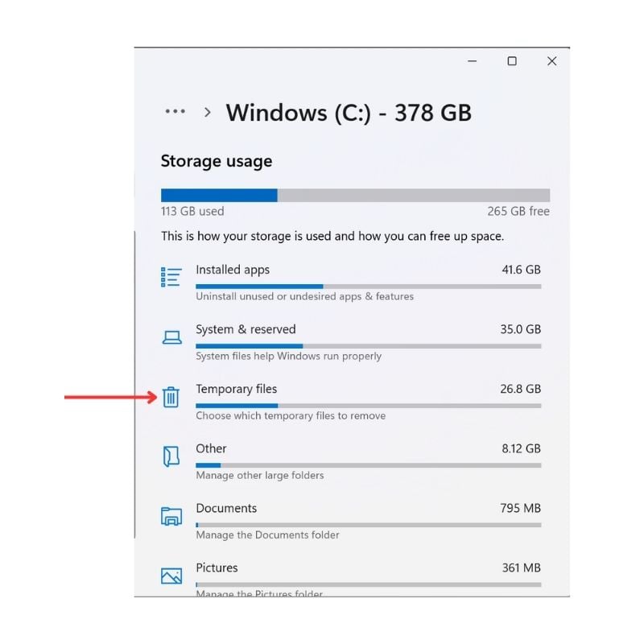Click the main storage usage bar
The height and width of the screenshot is (644, 644).
(x=355, y=194)
